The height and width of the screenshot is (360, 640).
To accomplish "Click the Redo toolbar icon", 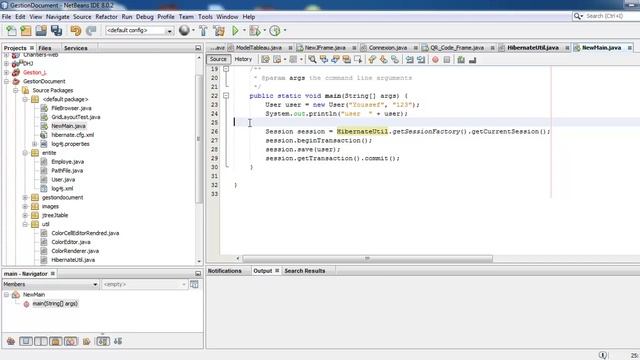I will tap(91, 31).
